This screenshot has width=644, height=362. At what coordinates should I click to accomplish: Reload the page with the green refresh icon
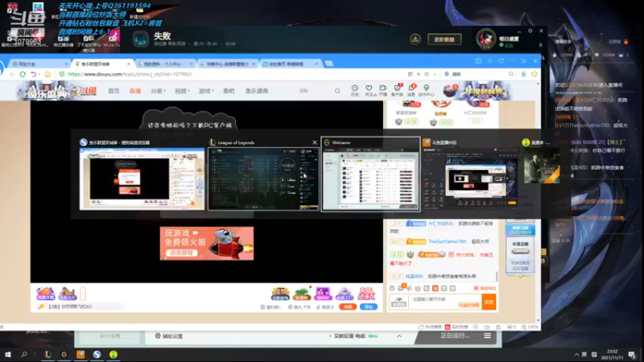point(23,74)
